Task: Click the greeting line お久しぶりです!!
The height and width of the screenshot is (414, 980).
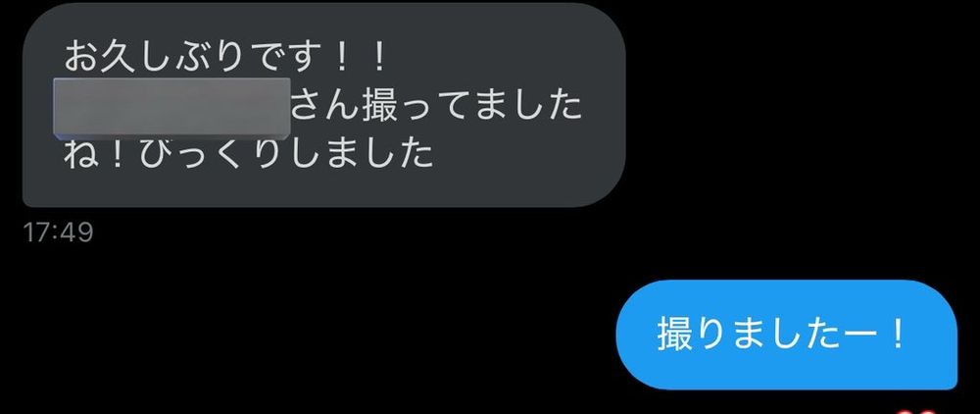Action: tap(227, 58)
